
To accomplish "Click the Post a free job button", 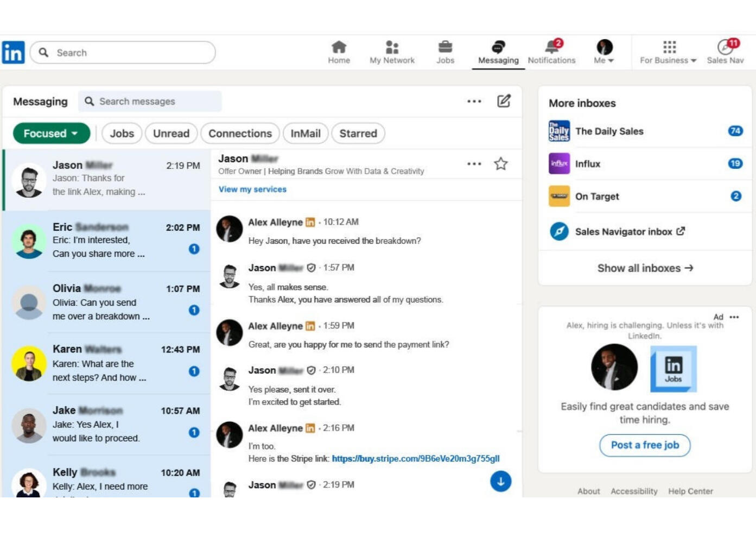I will (x=644, y=445).
